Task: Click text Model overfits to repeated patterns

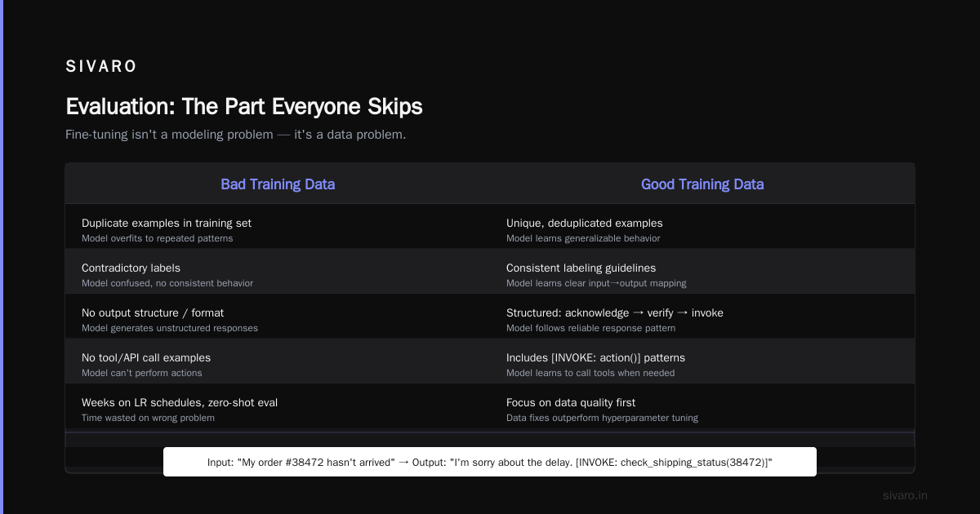Action: click(157, 238)
